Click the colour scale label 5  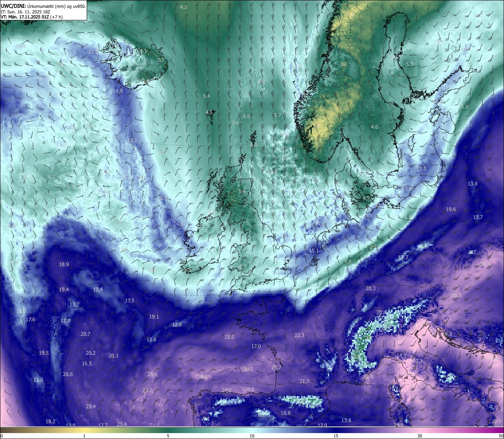[168, 436]
